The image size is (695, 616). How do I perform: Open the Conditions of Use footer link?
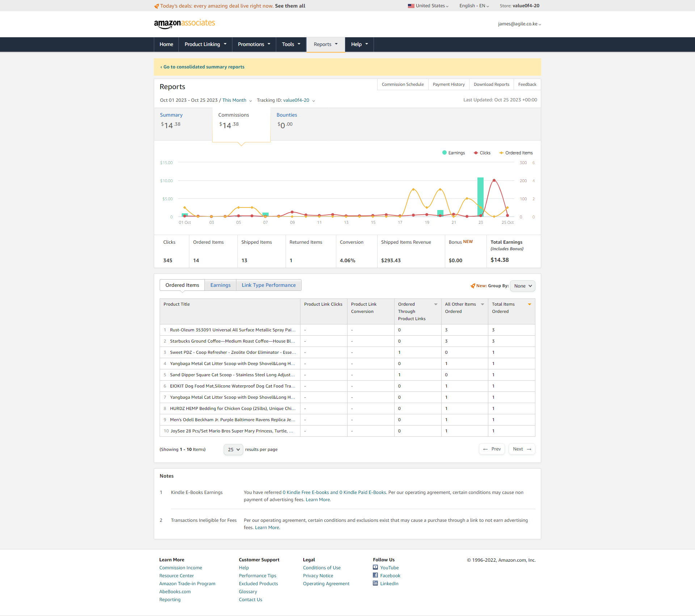click(x=322, y=568)
